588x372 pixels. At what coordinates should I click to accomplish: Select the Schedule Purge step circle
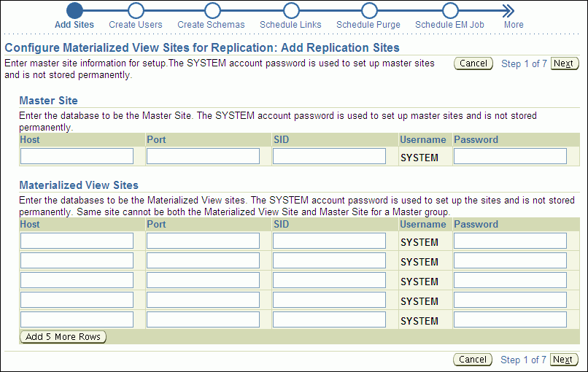point(369,10)
